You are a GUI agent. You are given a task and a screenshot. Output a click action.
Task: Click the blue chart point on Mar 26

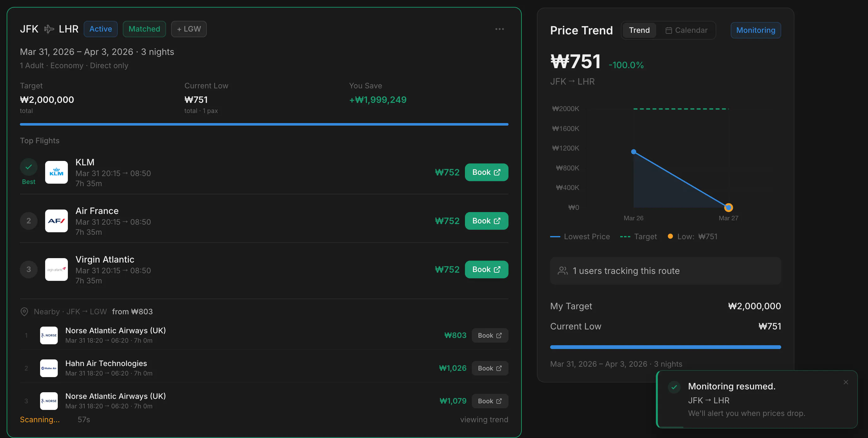pos(633,151)
